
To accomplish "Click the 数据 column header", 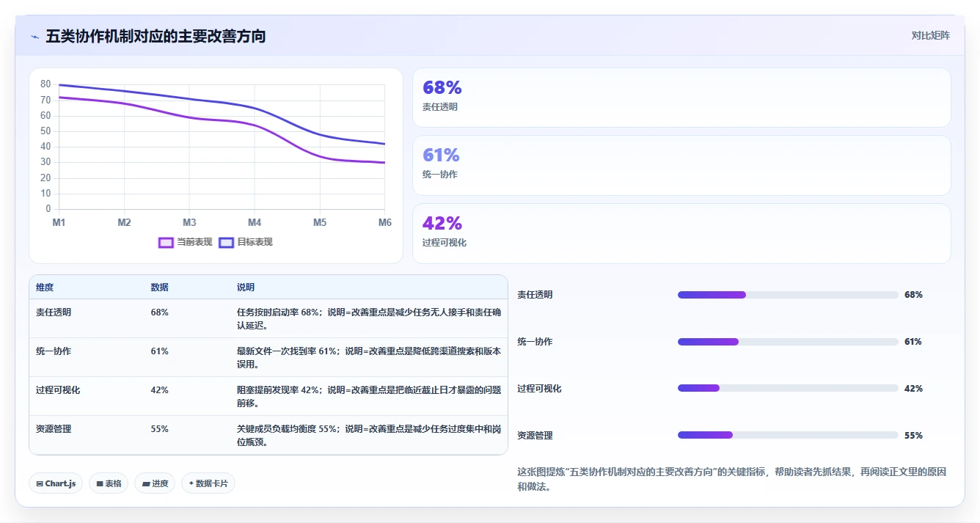I will pyautogui.click(x=159, y=288).
